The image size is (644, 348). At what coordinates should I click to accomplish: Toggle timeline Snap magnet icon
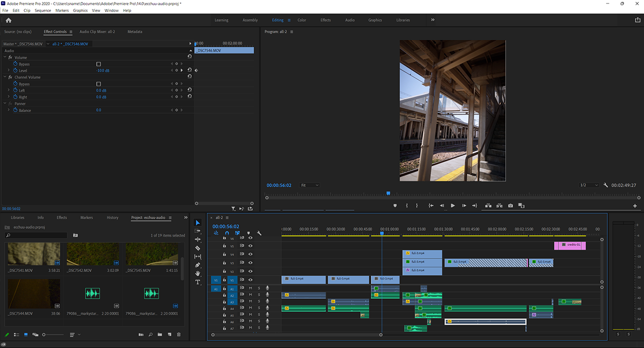(x=226, y=233)
